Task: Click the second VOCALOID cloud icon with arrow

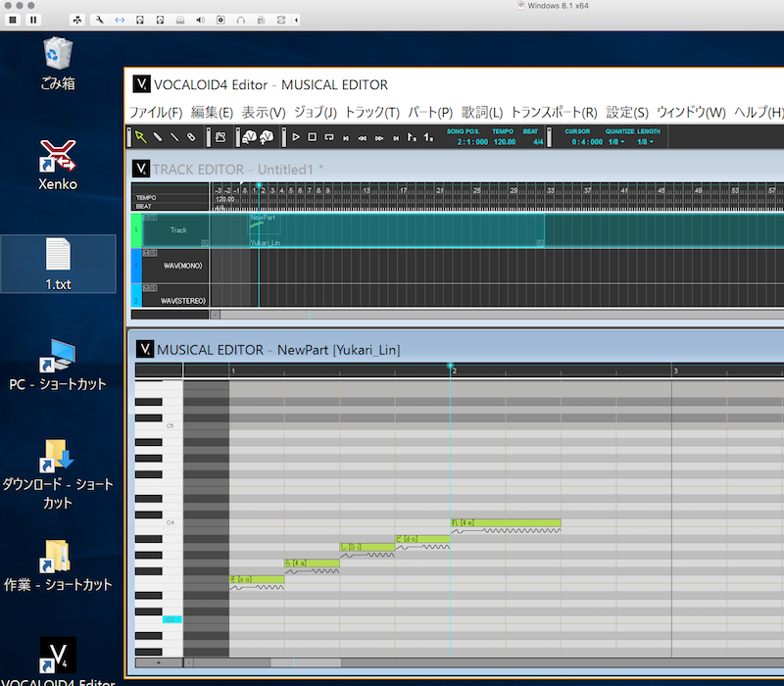Action: (x=267, y=136)
